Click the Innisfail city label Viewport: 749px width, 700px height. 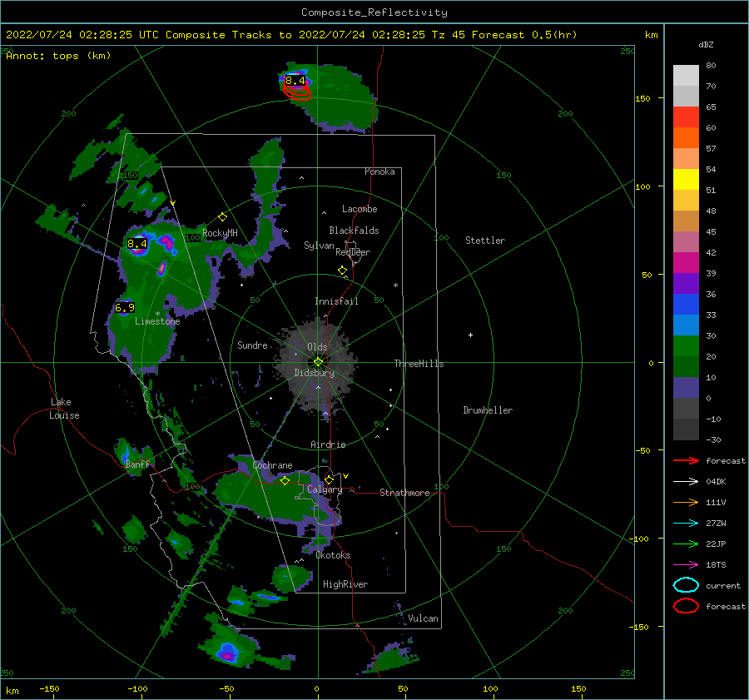click(x=336, y=301)
